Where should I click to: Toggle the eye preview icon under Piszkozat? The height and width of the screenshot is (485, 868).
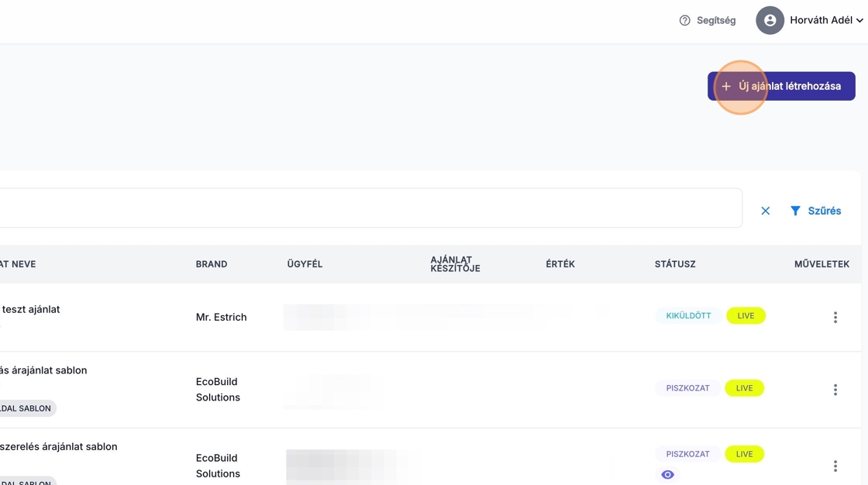click(x=668, y=475)
